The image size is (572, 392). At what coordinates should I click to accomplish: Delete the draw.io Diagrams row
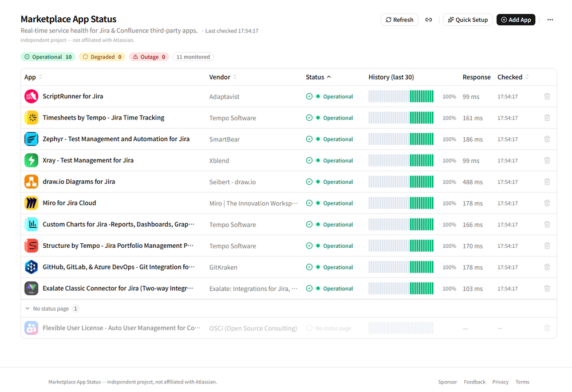tap(547, 181)
